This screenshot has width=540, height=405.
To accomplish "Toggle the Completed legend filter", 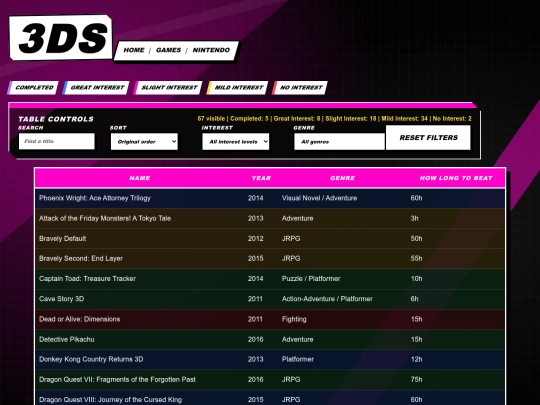I will click(33, 87).
